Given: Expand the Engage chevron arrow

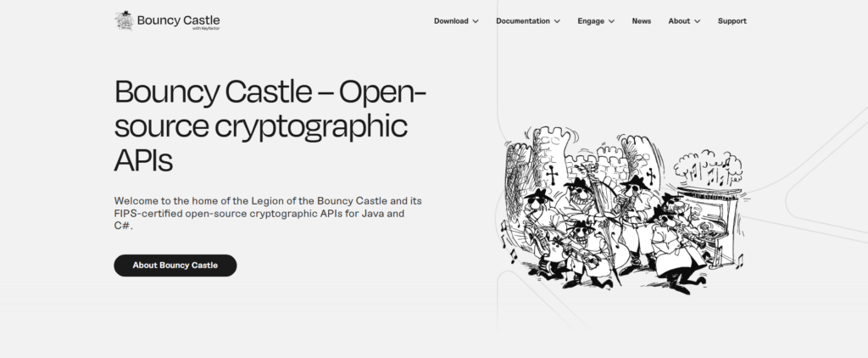Looking at the screenshot, I should pyautogui.click(x=611, y=21).
